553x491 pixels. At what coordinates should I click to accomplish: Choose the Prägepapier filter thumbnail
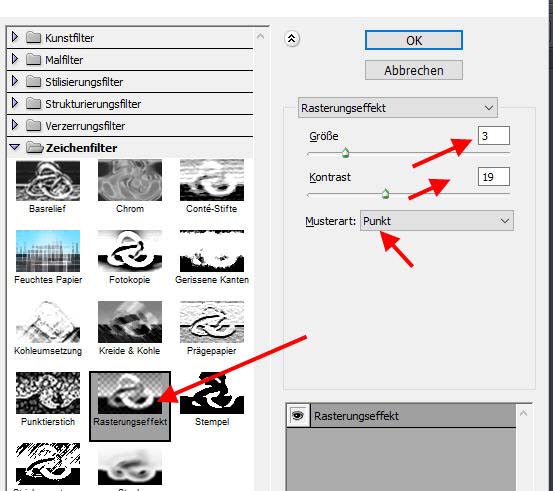tap(212, 322)
